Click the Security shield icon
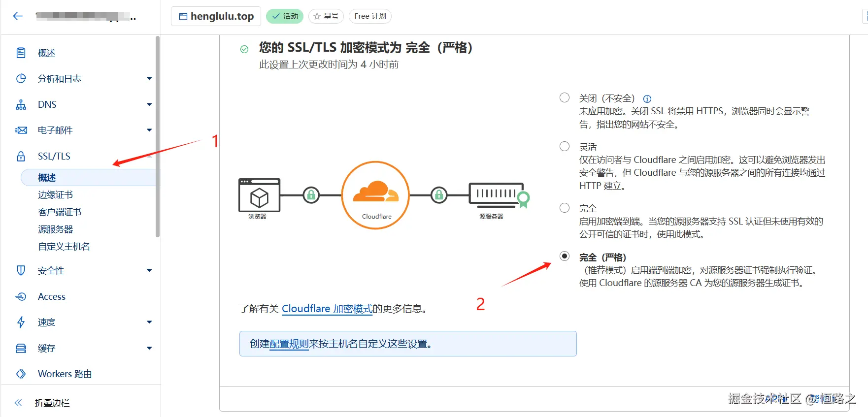 tap(21, 270)
